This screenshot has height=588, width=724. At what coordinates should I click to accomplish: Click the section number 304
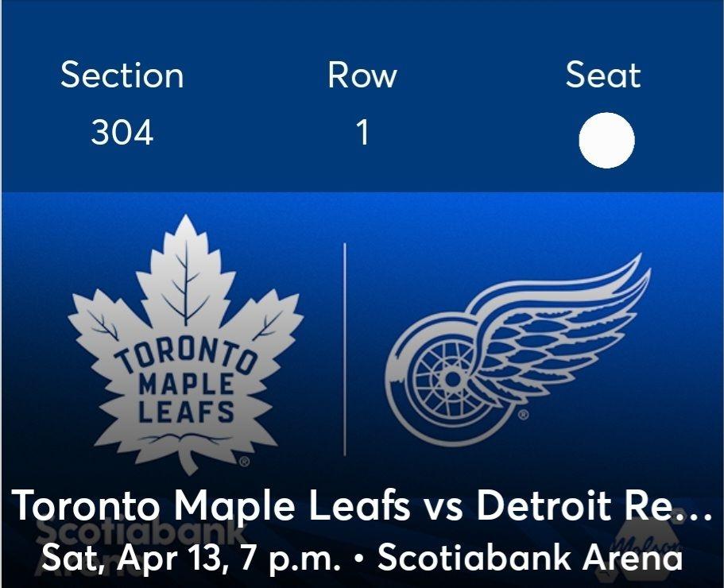122,133
